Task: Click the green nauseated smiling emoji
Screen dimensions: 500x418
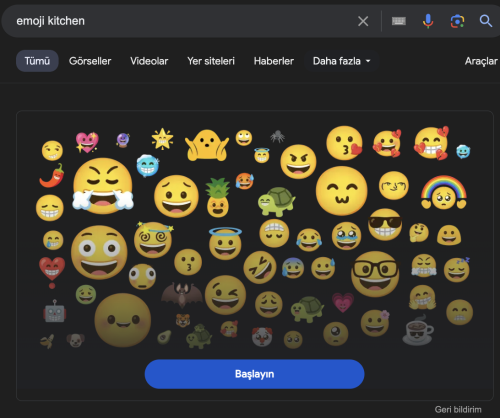Action: 86,294
